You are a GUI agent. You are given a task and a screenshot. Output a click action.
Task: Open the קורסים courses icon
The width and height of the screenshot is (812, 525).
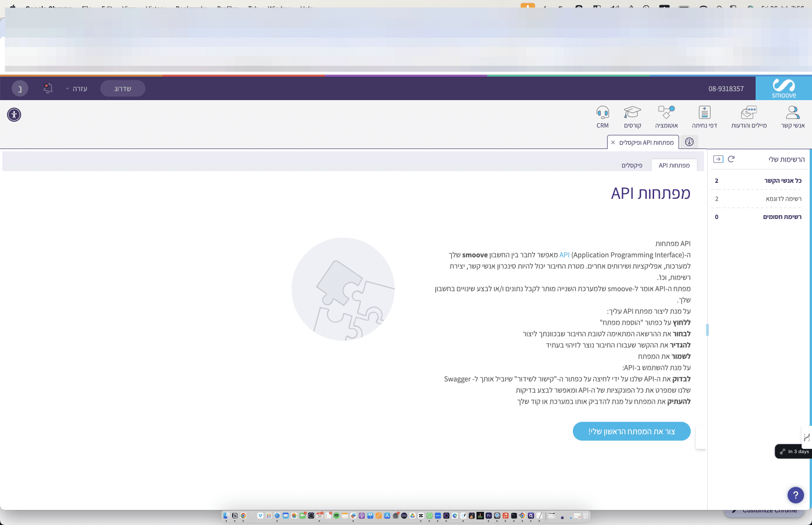click(632, 117)
